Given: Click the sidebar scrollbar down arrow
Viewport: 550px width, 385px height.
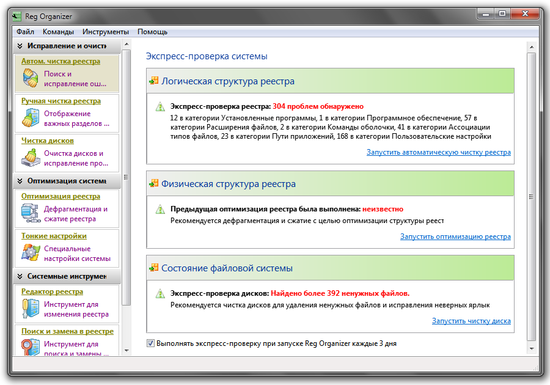Looking at the screenshot, I should pyautogui.click(x=127, y=350).
